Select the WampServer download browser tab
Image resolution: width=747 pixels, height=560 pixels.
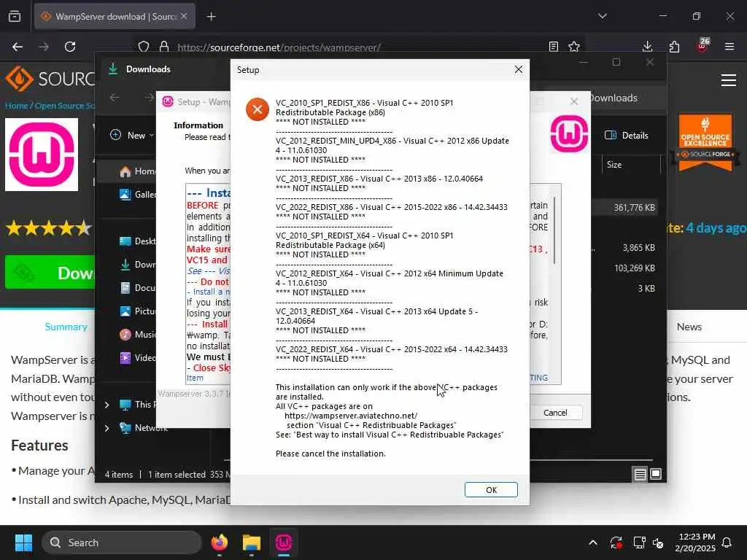coord(115,17)
